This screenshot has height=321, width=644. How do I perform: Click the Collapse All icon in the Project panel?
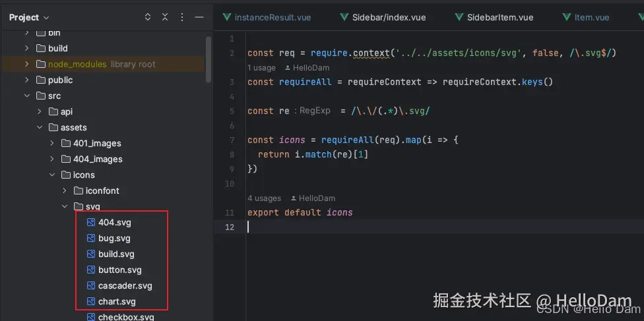(x=165, y=17)
